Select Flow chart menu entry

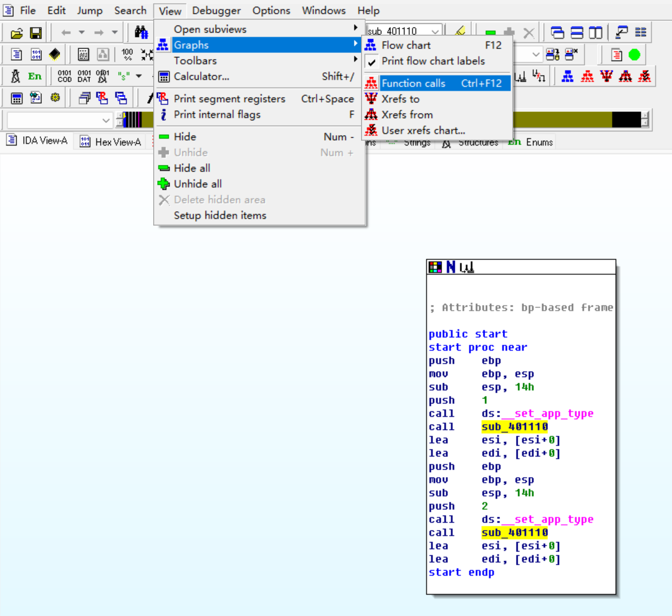pyautogui.click(x=437, y=45)
